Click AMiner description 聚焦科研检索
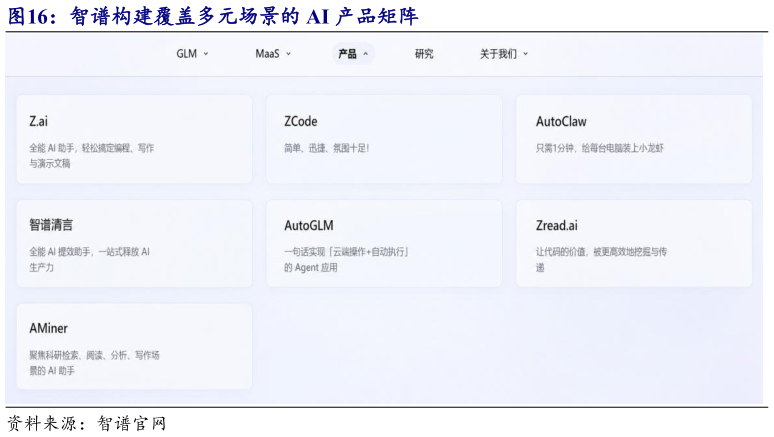Screen dimensions: 774x437 pos(94,363)
